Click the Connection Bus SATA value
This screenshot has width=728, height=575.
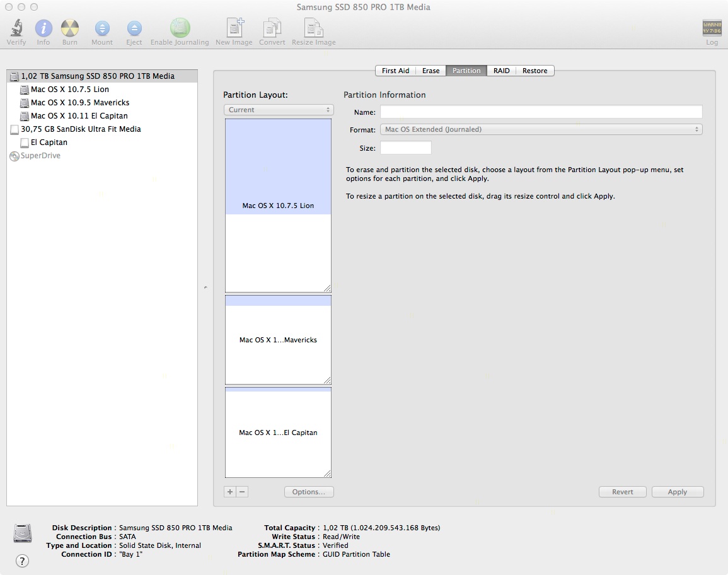pos(127,537)
